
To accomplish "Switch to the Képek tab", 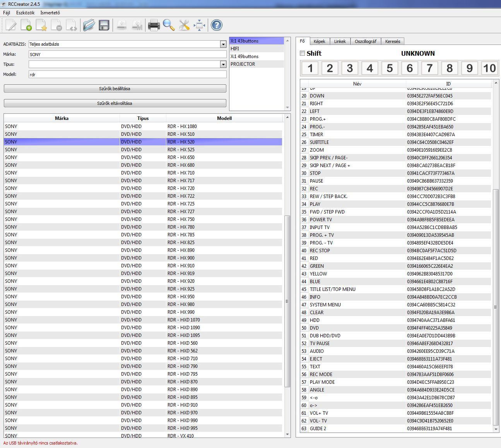I will pyautogui.click(x=320, y=41).
